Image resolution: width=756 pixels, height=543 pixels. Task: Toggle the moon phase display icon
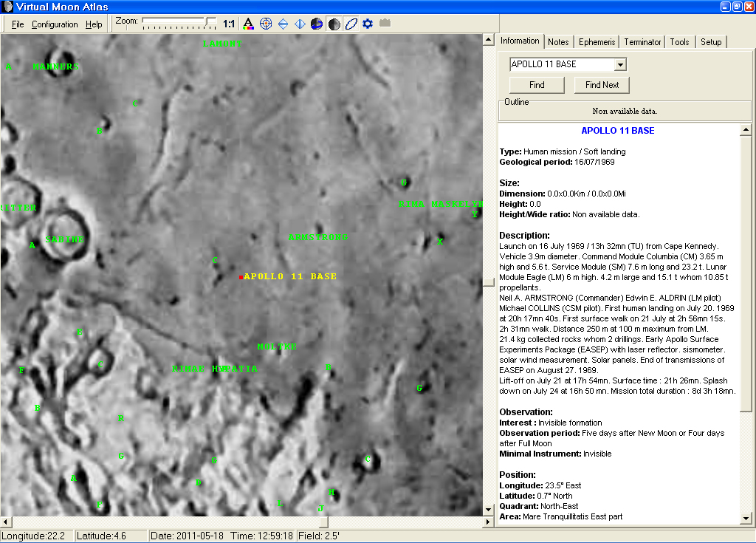(333, 24)
